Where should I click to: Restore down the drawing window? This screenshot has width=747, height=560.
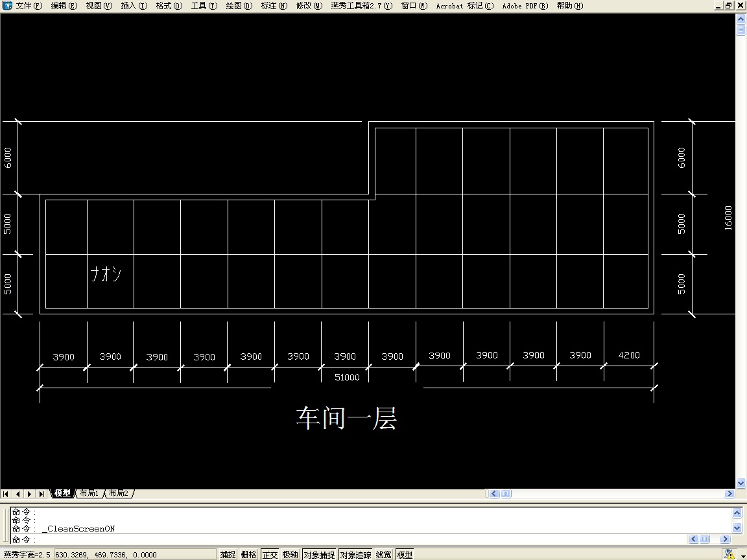(729, 6)
